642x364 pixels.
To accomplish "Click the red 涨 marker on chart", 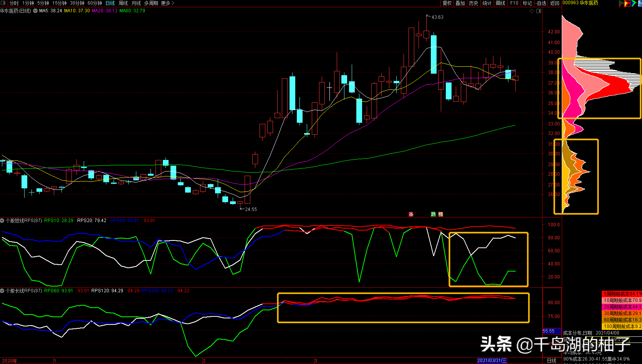I will [x=411, y=214].
